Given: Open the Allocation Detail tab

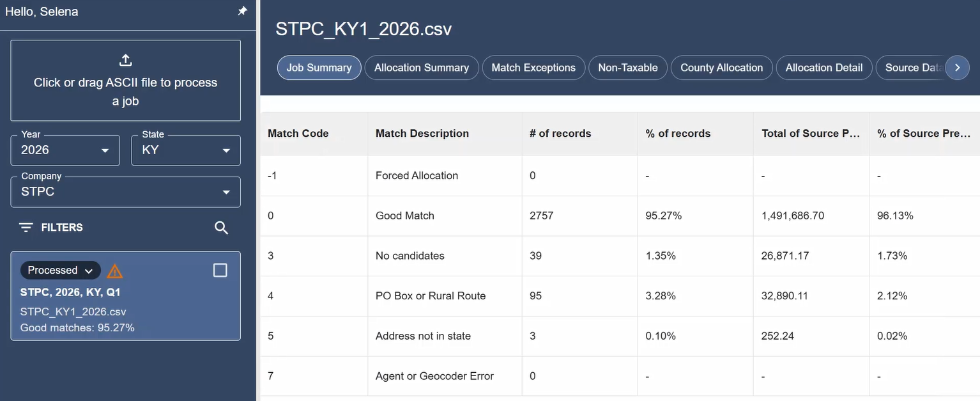Looking at the screenshot, I should click(x=824, y=68).
